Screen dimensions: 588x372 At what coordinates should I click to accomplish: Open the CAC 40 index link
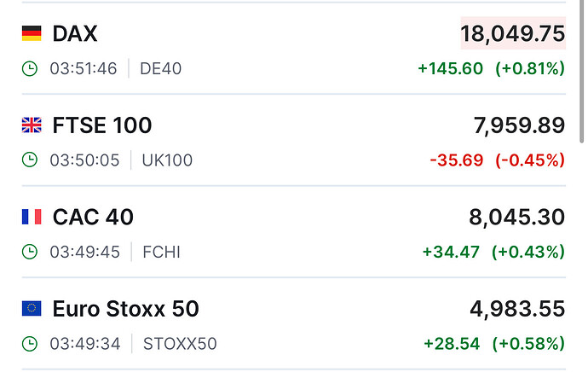click(93, 217)
